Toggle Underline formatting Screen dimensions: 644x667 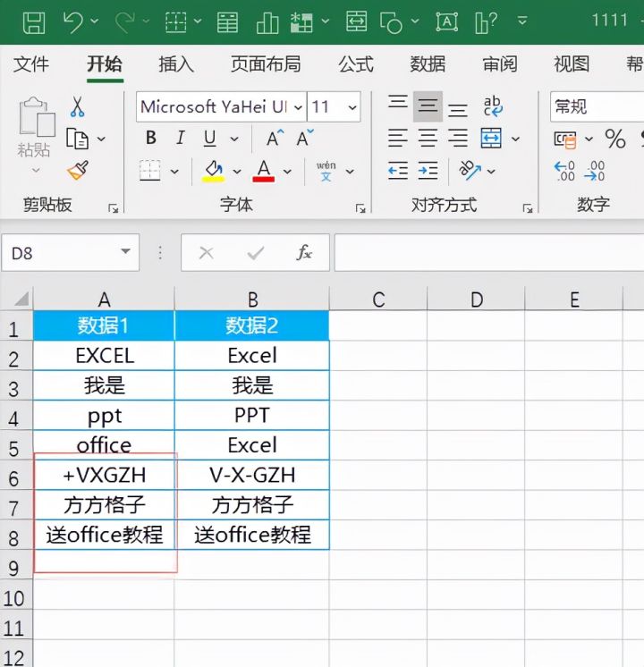pos(209,139)
